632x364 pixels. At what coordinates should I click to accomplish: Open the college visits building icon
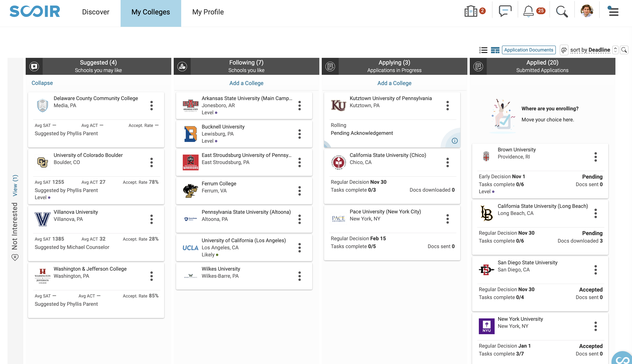pos(471,11)
